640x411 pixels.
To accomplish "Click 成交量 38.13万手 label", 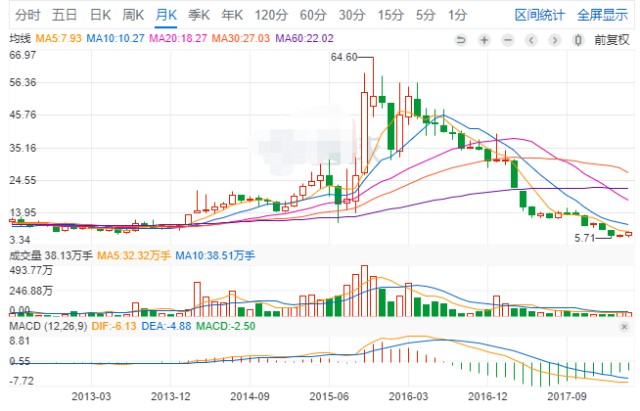I will click(x=51, y=256).
